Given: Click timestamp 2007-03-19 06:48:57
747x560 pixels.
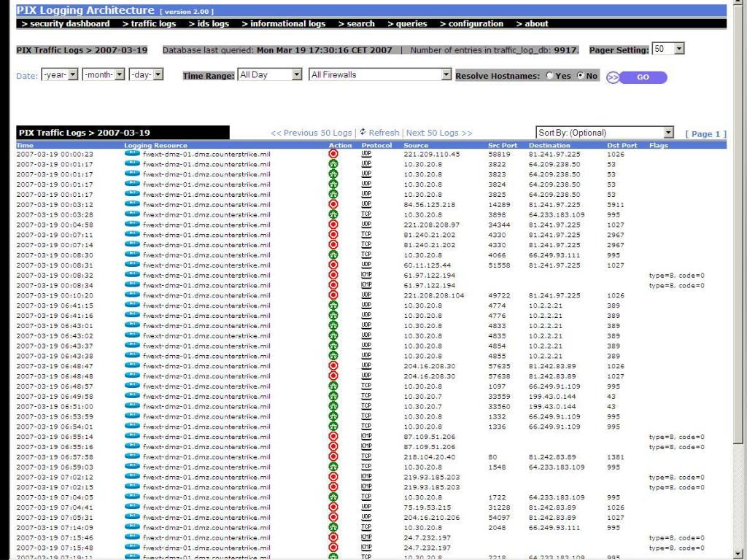Looking at the screenshot, I should (x=55, y=386).
